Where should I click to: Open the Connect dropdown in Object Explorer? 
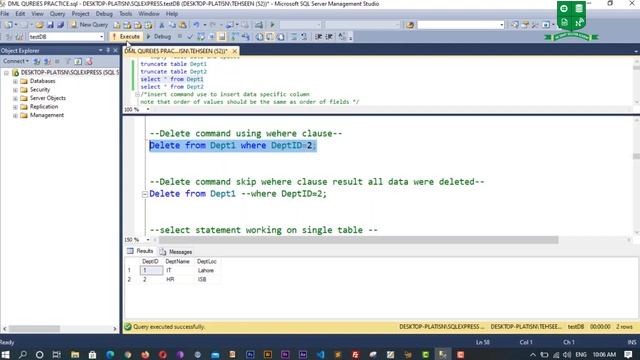point(16,61)
